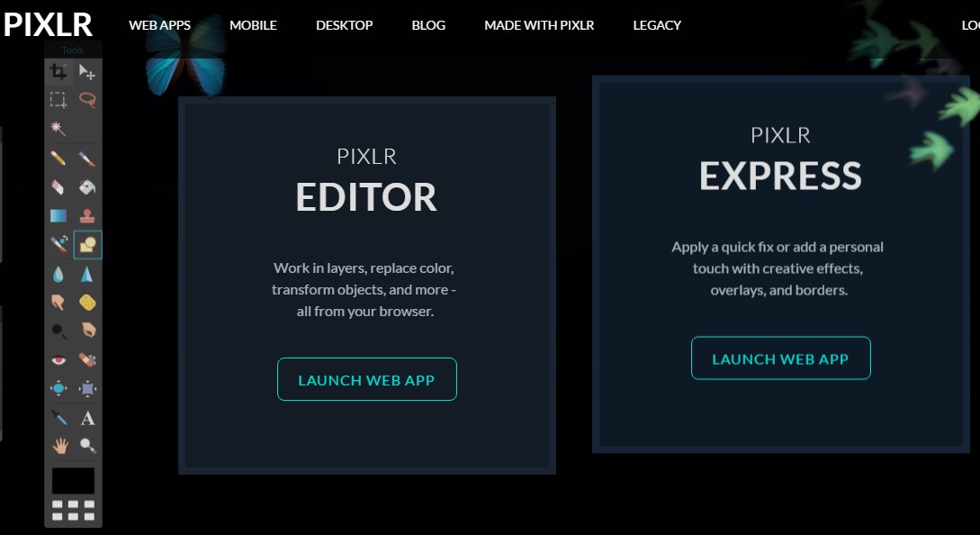Open the DESKTOP menu item
Viewport: 980px width, 535px height.
345,25
